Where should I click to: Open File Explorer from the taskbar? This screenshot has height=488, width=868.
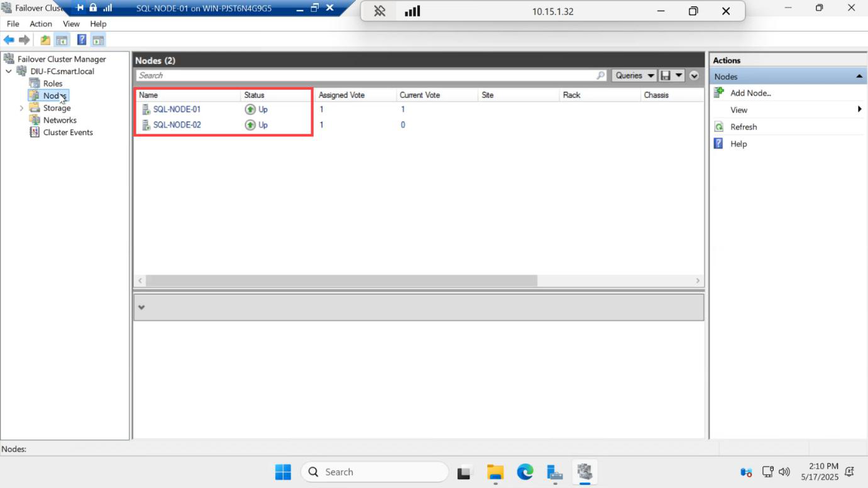coord(495,472)
